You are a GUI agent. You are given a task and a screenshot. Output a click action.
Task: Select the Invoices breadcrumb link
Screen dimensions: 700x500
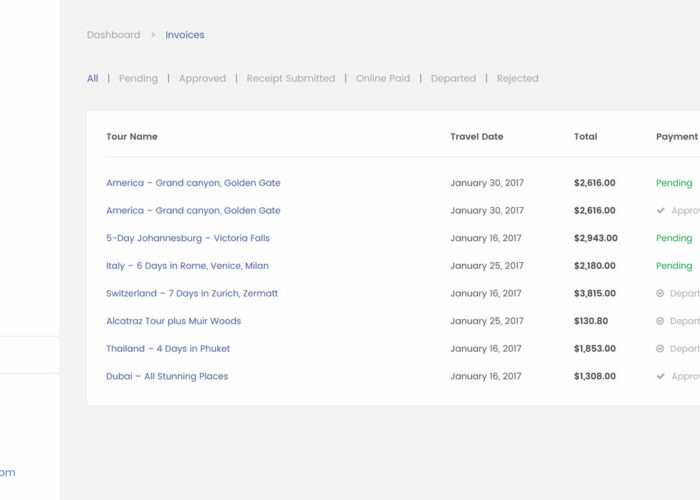185,35
